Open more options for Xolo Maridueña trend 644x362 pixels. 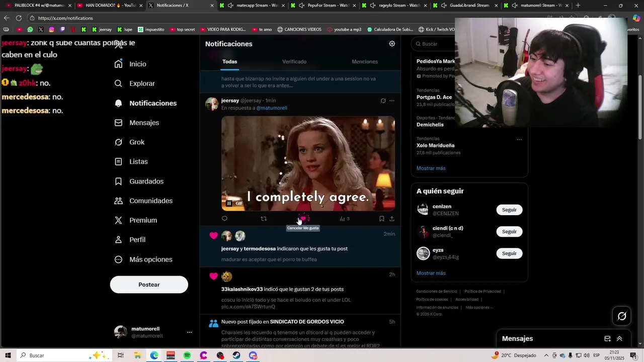[x=519, y=140]
